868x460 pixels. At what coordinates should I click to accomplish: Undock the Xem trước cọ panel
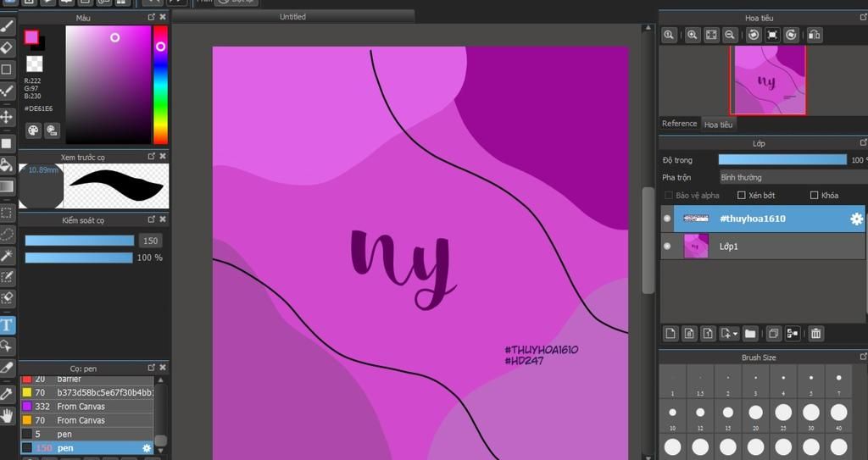coord(152,157)
